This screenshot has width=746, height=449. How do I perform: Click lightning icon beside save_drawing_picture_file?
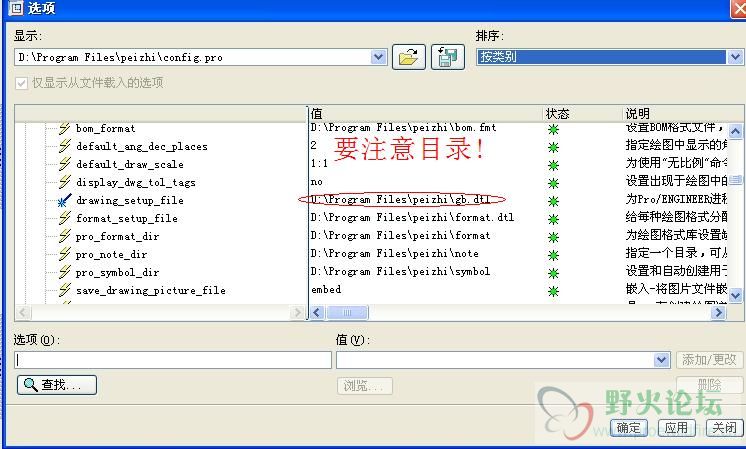point(65,290)
